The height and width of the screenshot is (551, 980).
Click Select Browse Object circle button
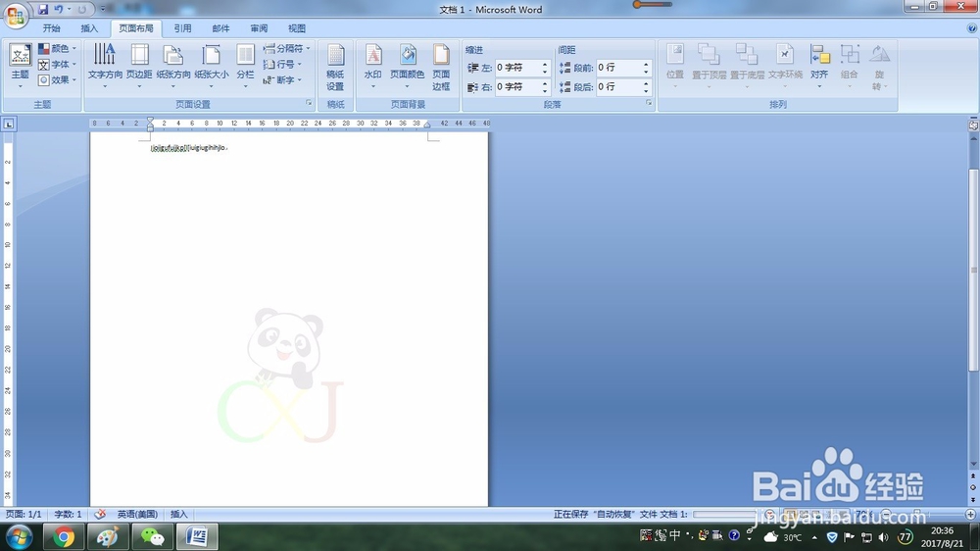point(973,488)
